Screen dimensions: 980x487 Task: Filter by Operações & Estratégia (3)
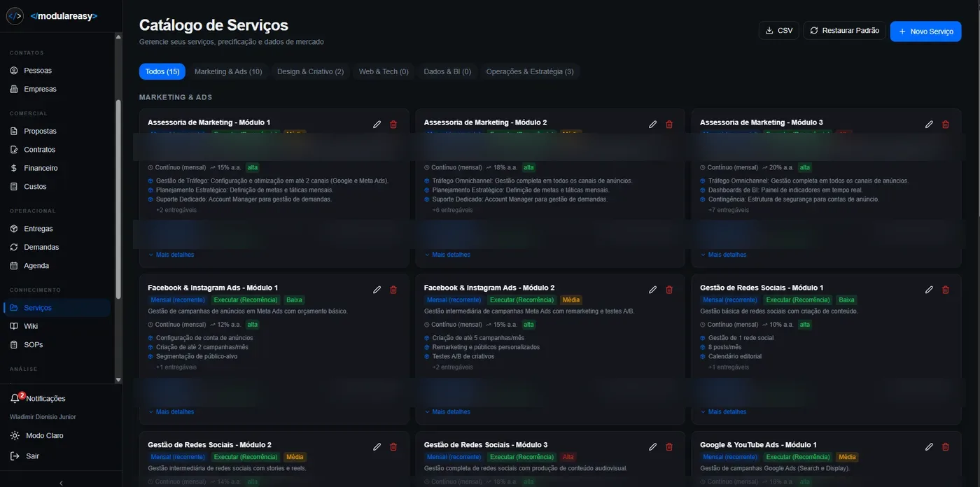(530, 71)
